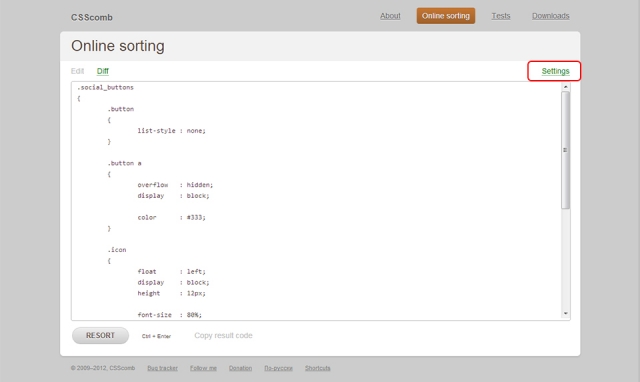Click inside the CSS code text area
The image size is (640, 382).
(316, 201)
